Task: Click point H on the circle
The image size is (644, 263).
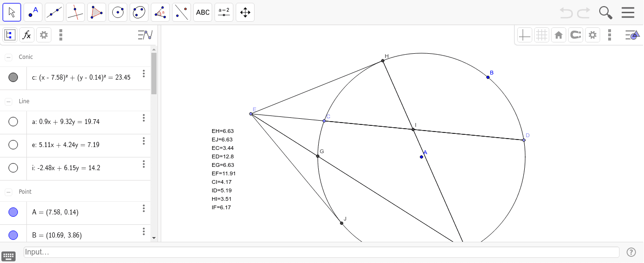Action: tap(383, 61)
